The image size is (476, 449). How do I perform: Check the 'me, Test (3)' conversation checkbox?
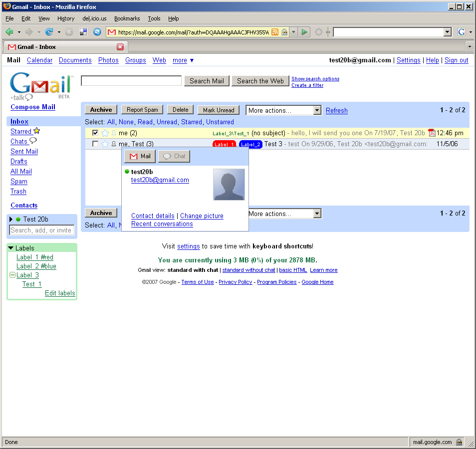pos(95,144)
